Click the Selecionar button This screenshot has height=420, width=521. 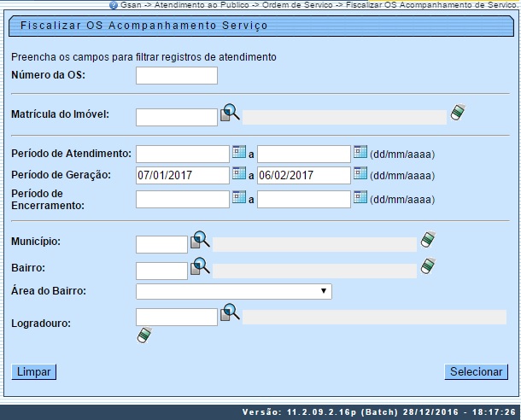click(476, 372)
